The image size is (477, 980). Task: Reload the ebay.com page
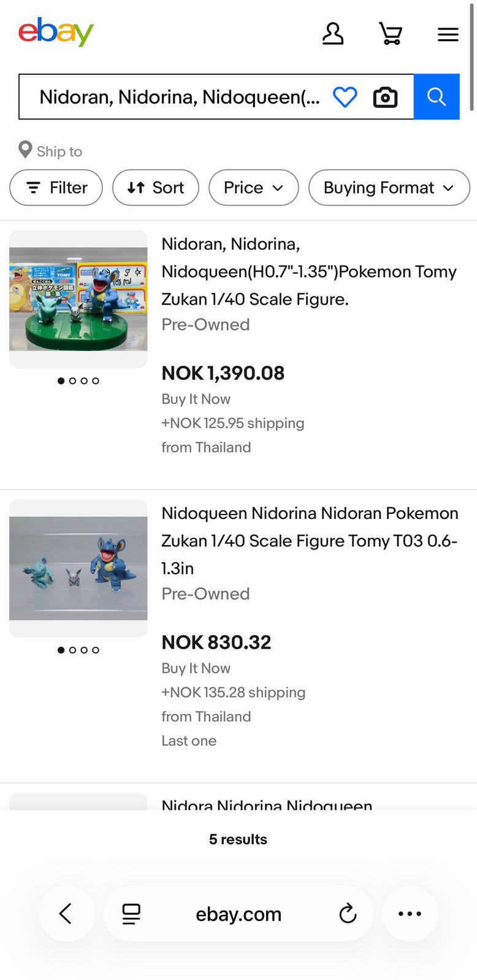click(x=348, y=913)
